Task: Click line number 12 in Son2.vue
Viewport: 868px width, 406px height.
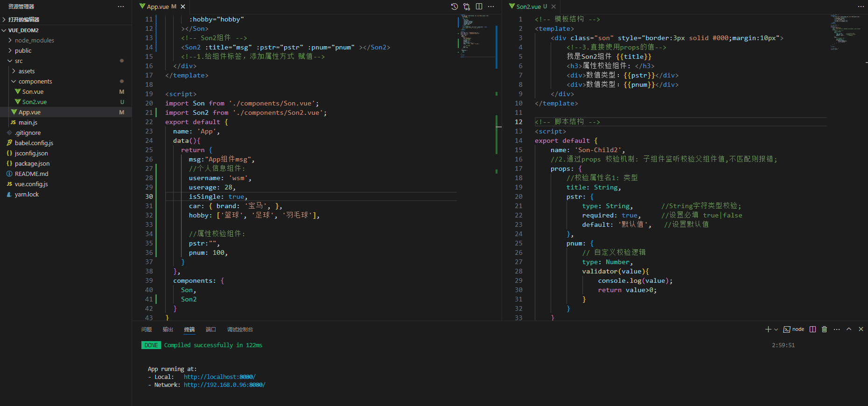Action: click(518, 122)
